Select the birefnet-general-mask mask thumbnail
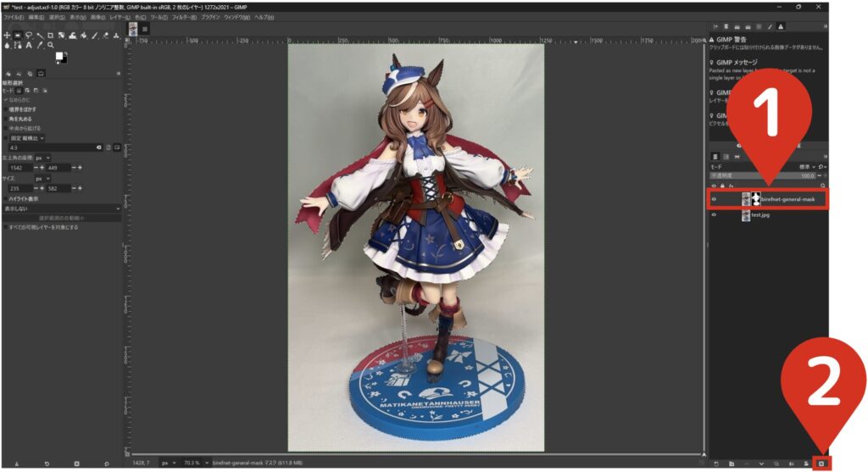 (x=755, y=199)
